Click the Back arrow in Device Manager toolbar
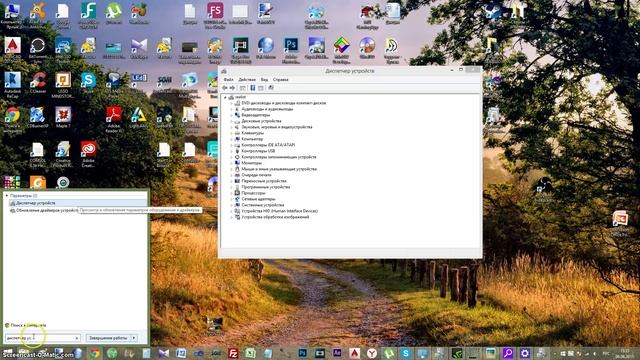The height and width of the screenshot is (360, 640). click(224, 88)
